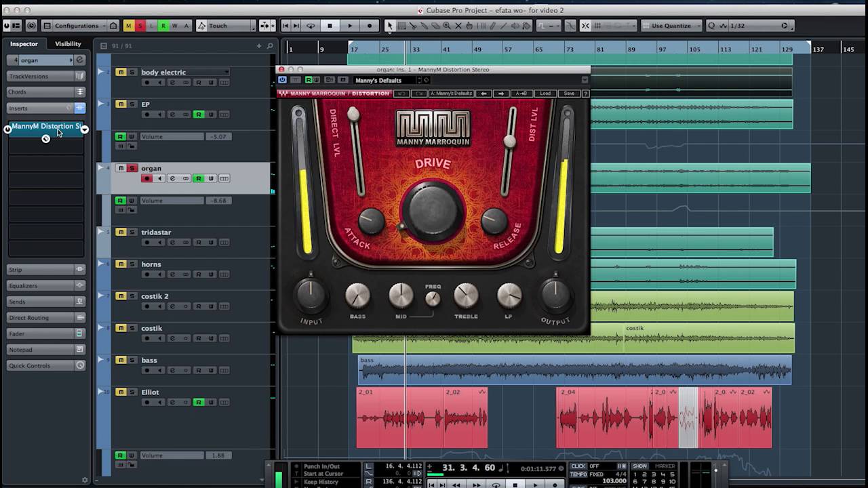This screenshot has width=868, height=488.
Task: Toggle global Solo S state button
Action: coord(140,26)
